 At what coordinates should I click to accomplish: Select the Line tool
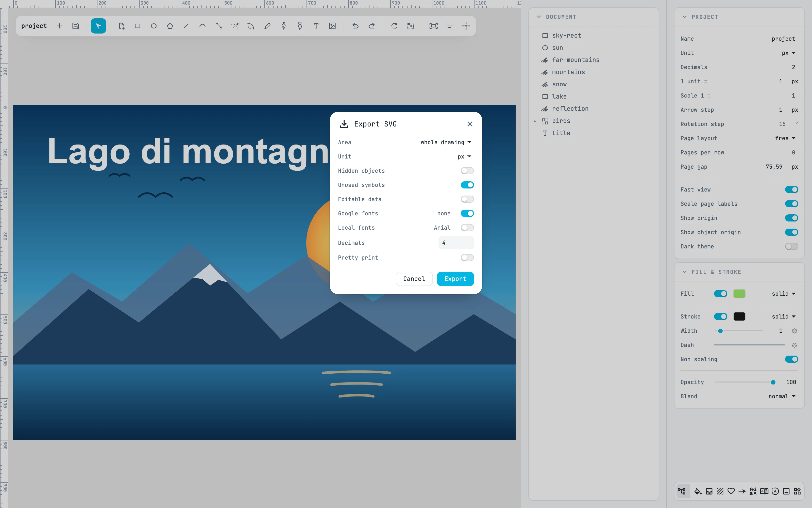click(186, 26)
